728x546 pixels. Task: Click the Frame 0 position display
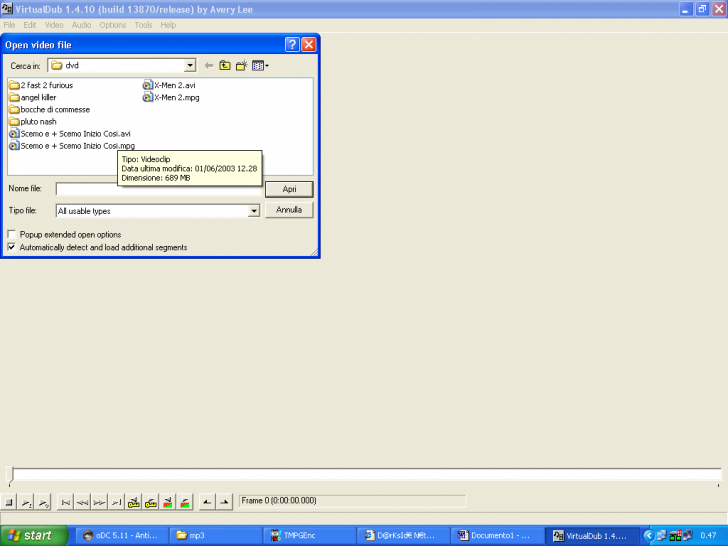[x=352, y=501]
